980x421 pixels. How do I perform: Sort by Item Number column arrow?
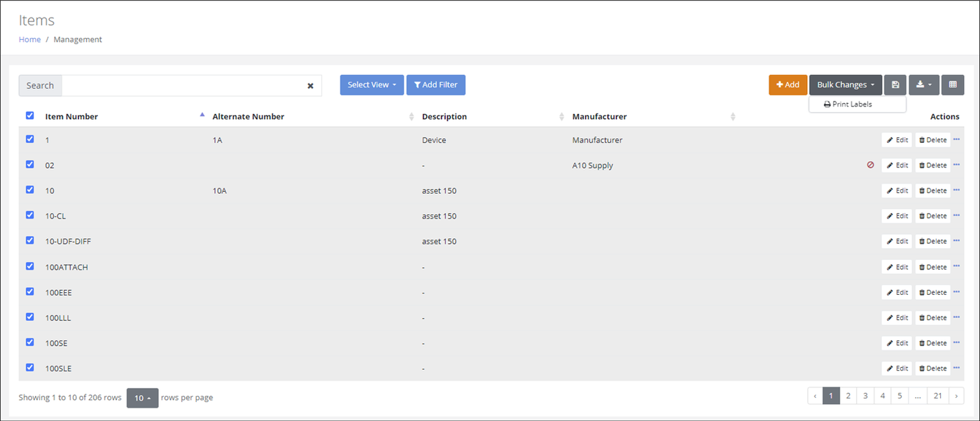[202, 114]
